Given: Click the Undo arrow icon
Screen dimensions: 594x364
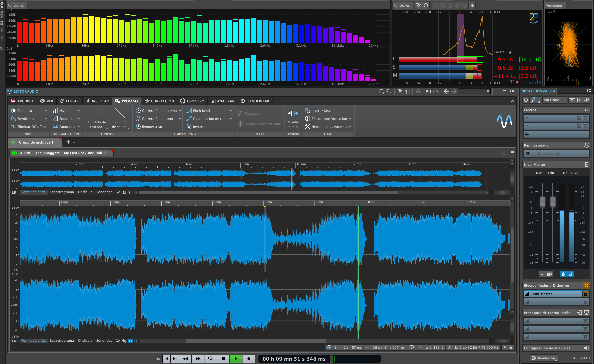Looking at the screenshot, I should point(428,91).
